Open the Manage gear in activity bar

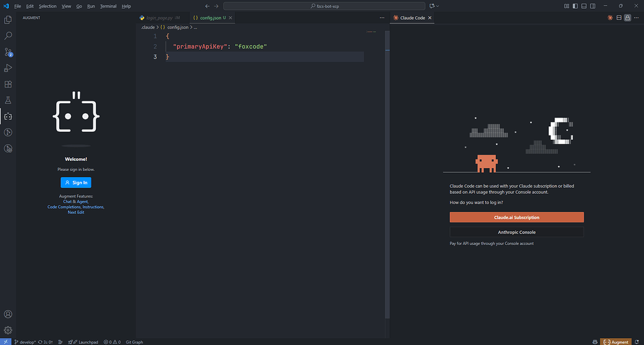pos(8,330)
